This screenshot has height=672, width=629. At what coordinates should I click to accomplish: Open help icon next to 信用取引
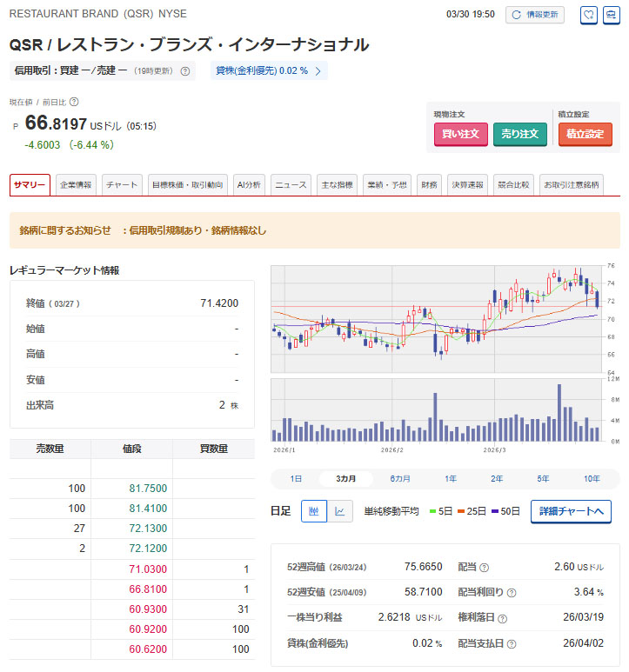(185, 71)
